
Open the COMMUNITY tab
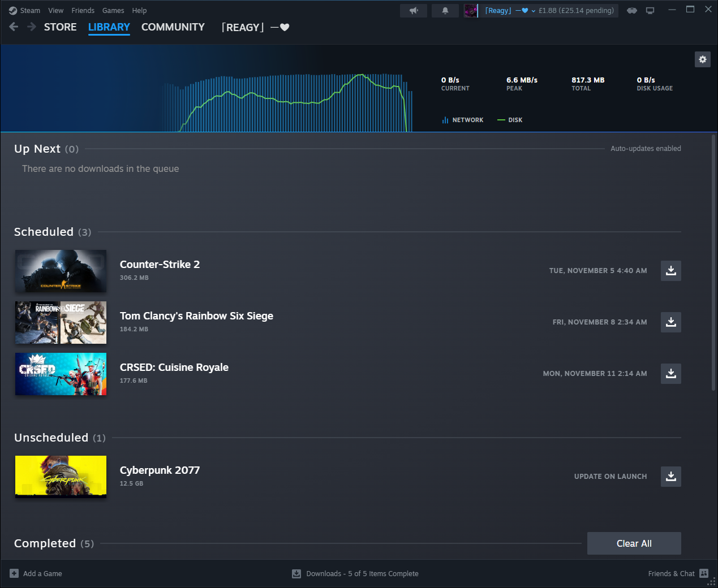[x=173, y=27]
